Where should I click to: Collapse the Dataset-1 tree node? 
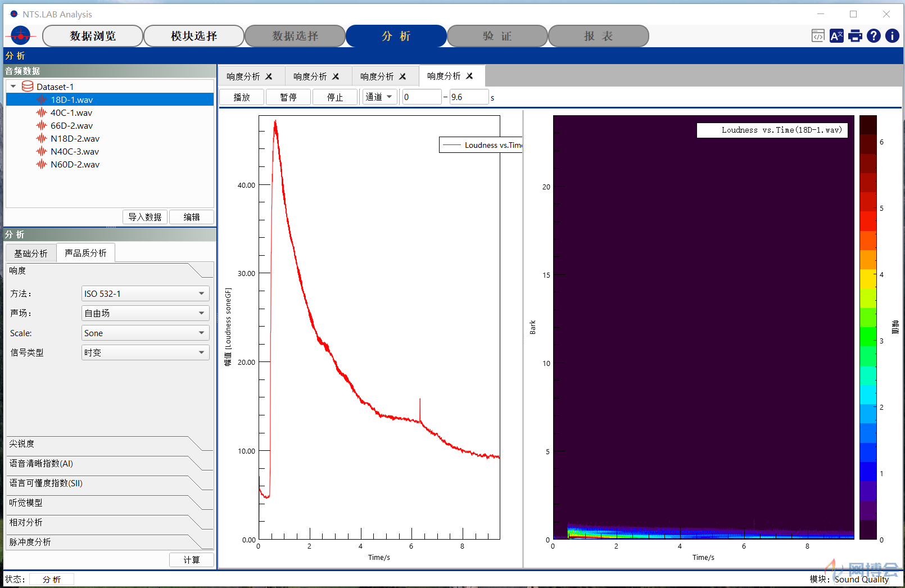pyautogui.click(x=13, y=87)
